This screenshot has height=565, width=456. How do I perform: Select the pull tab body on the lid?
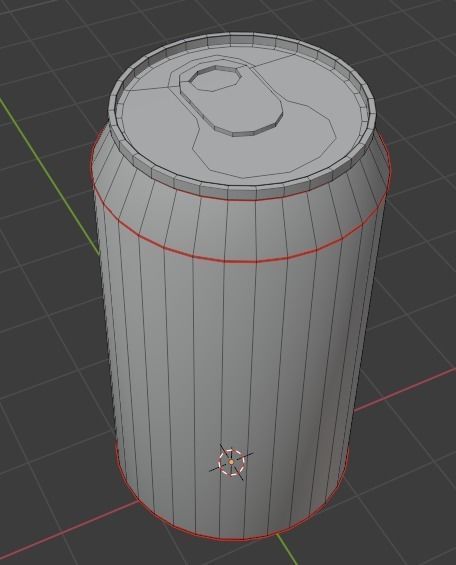[x=231, y=100]
